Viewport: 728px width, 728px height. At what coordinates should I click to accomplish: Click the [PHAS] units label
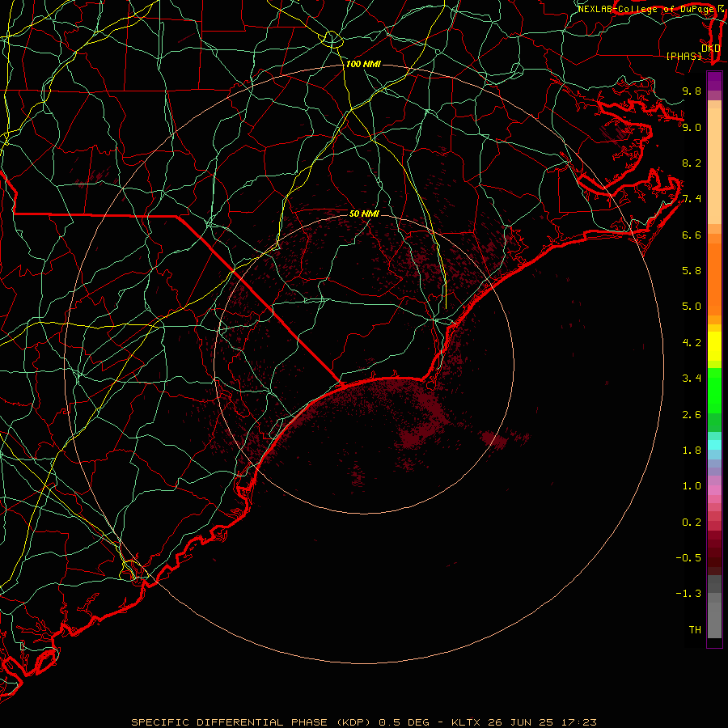(x=684, y=56)
